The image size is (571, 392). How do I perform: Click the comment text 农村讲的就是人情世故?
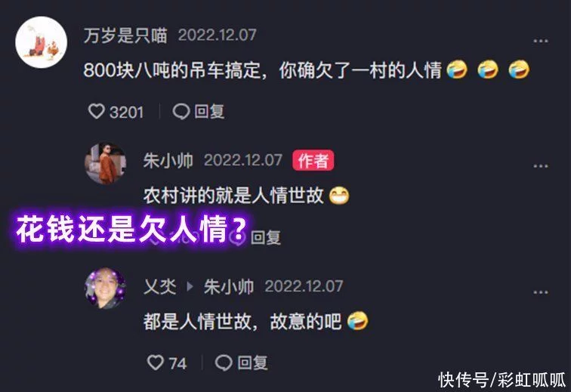pos(233,196)
